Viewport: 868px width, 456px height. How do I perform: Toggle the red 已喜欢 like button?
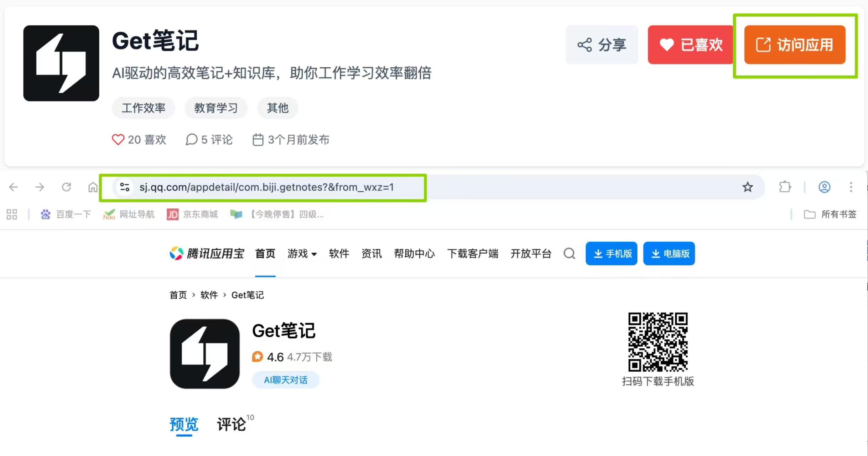pos(691,45)
